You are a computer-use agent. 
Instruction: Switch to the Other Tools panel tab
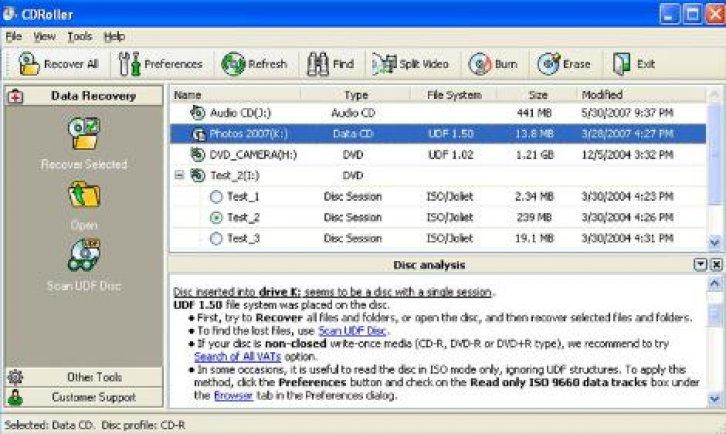[x=84, y=377]
